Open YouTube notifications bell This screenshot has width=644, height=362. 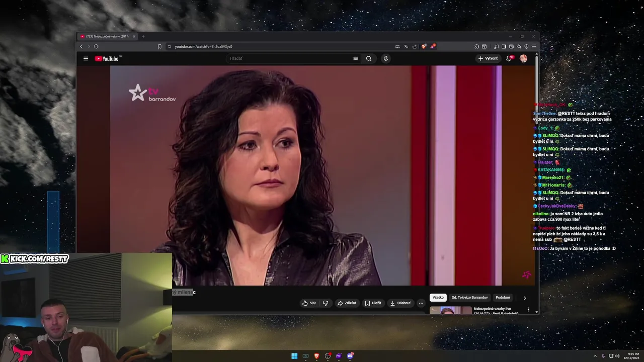click(x=509, y=58)
